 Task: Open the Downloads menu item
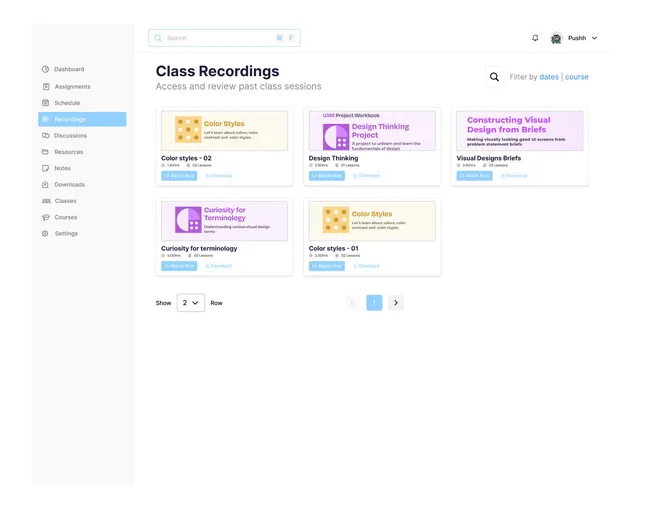pyautogui.click(x=70, y=185)
